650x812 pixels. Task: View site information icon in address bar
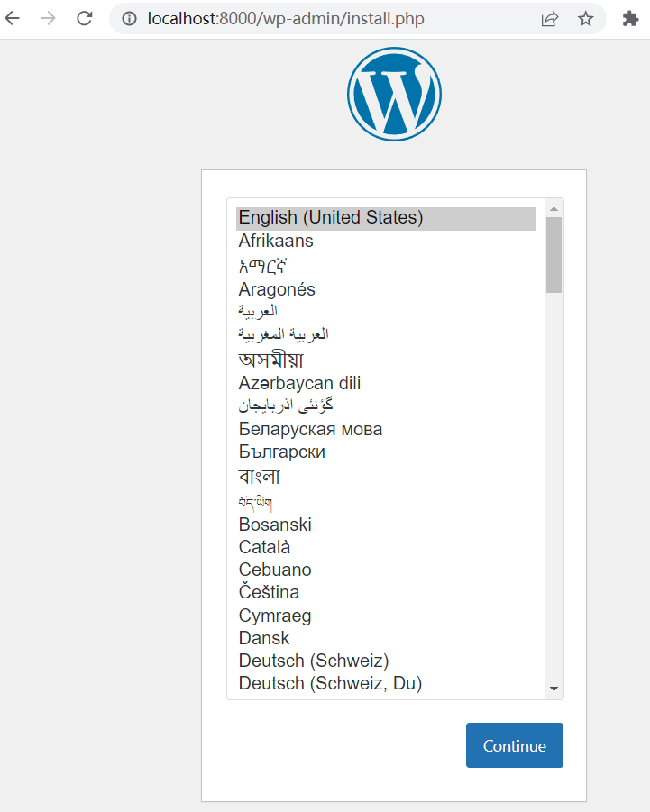tap(130, 19)
